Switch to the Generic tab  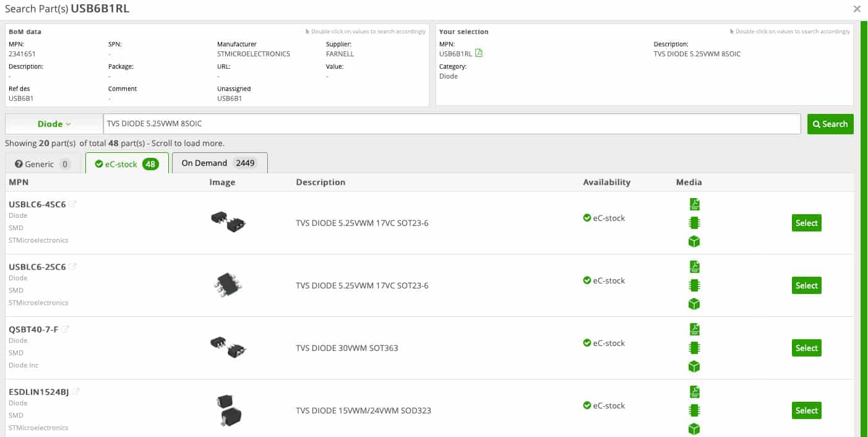[43, 164]
